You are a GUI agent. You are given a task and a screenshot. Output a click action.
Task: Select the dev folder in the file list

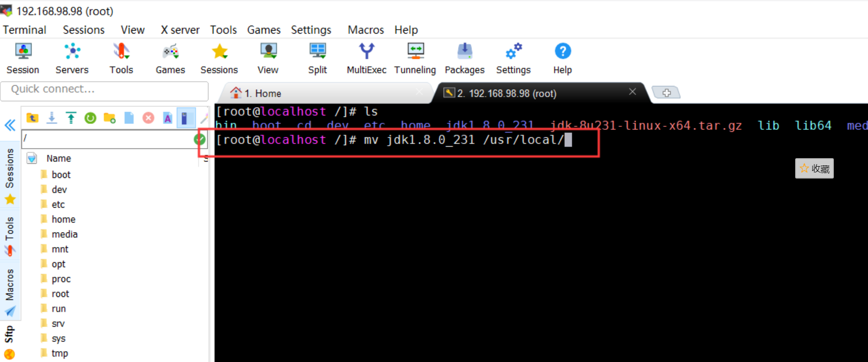click(x=59, y=189)
